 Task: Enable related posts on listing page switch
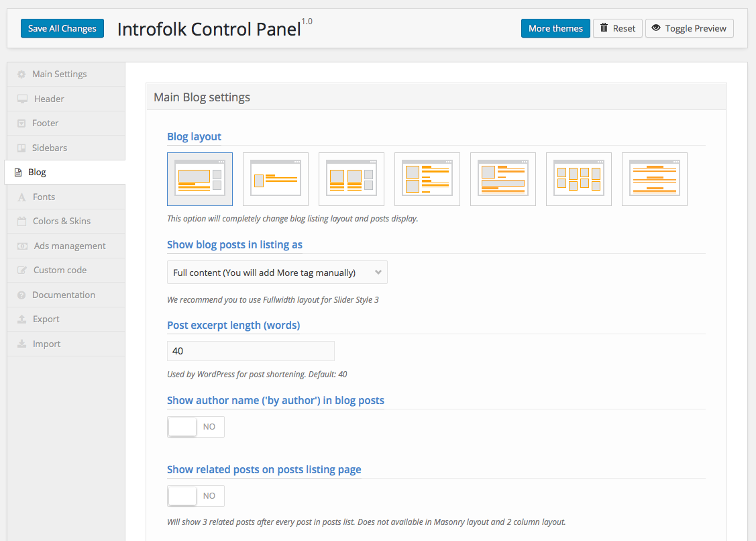click(x=195, y=496)
